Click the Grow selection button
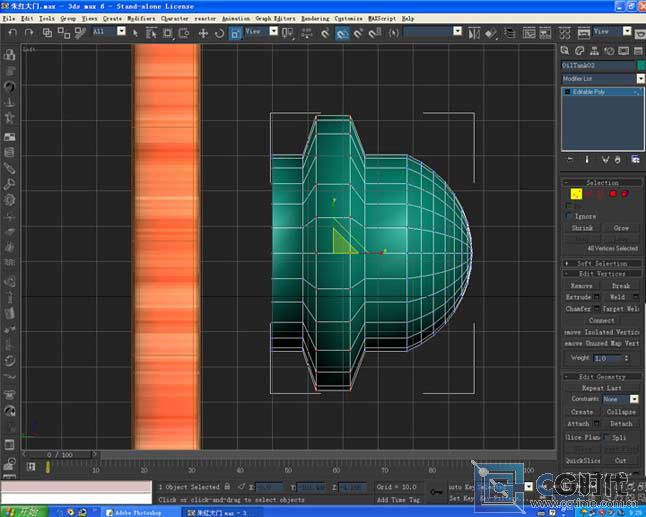646x517 pixels. click(x=621, y=228)
